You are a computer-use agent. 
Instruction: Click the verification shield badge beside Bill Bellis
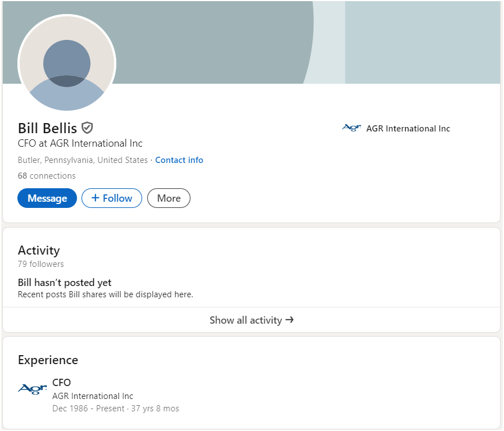tap(87, 128)
